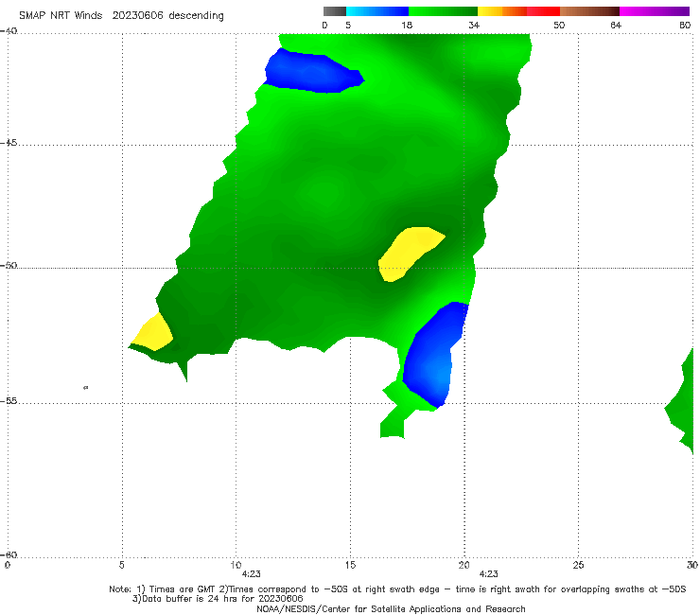Click the latitude label '-55'
This screenshot has height=615, width=700.
coord(9,401)
